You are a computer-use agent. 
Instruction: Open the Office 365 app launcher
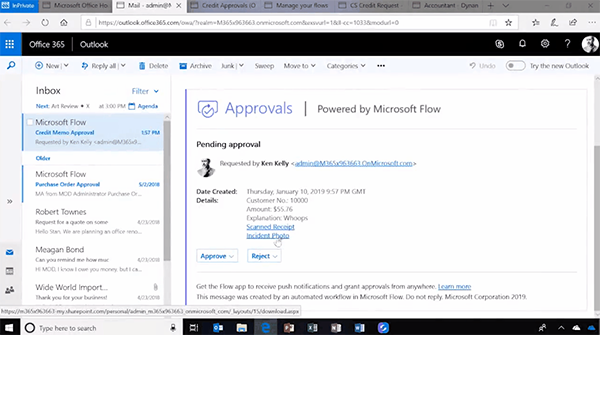(10, 44)
